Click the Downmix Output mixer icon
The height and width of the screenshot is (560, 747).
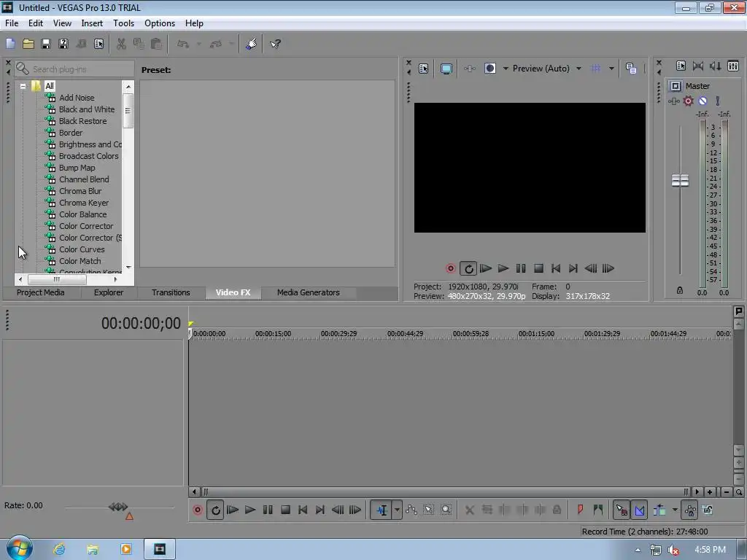point(698,66)
